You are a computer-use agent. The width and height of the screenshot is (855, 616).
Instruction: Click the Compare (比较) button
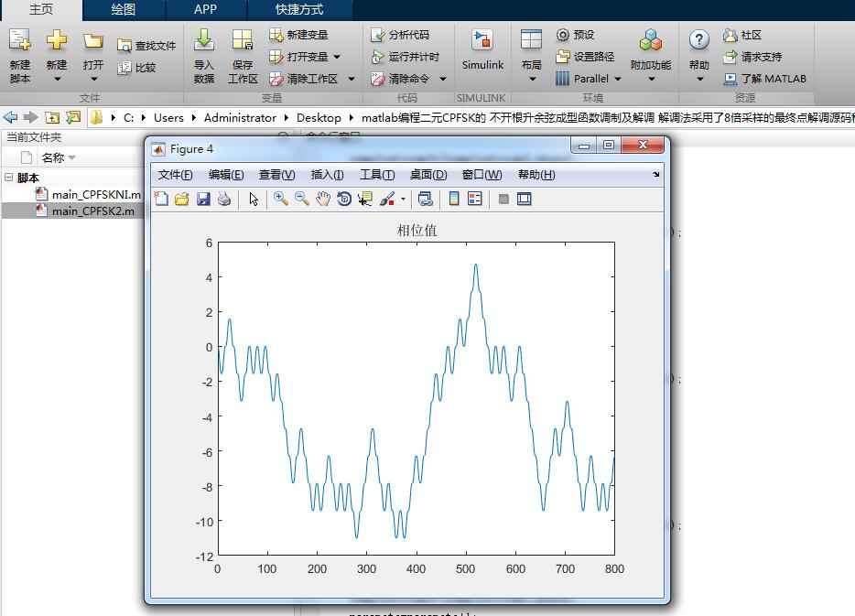[x=137, y=68]
